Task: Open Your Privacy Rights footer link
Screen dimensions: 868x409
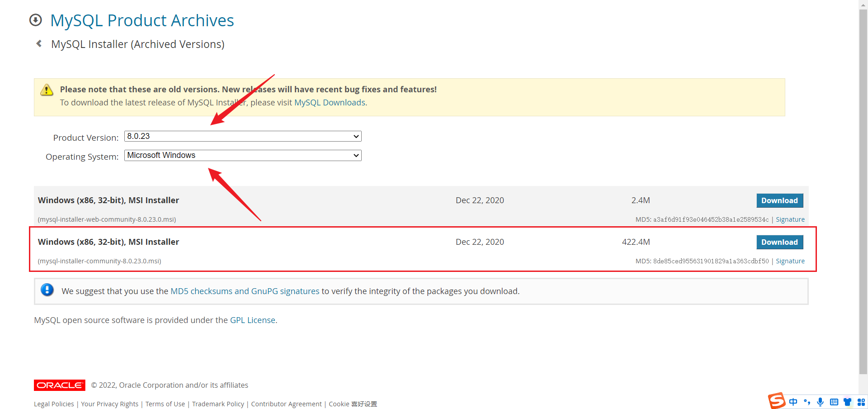Action: (110, 404)
